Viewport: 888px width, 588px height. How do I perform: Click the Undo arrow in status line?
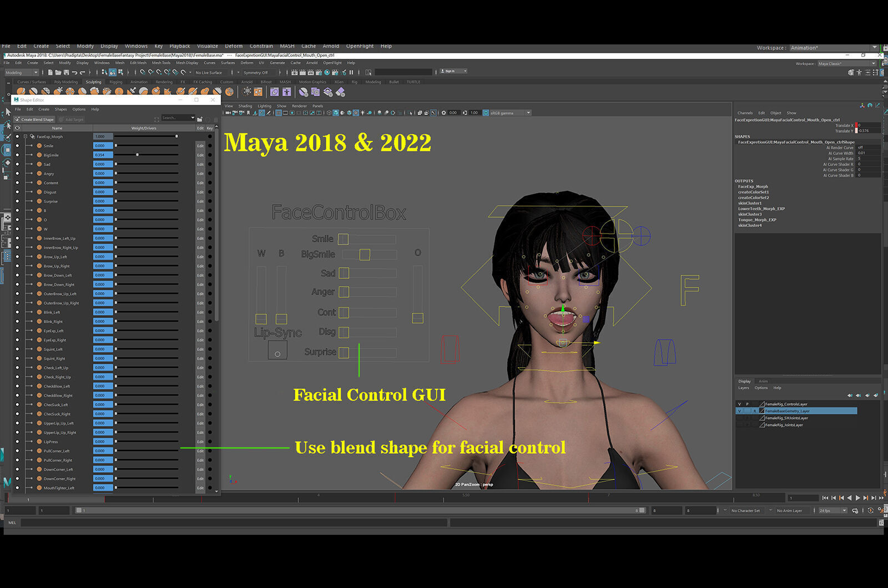(74, 73)
